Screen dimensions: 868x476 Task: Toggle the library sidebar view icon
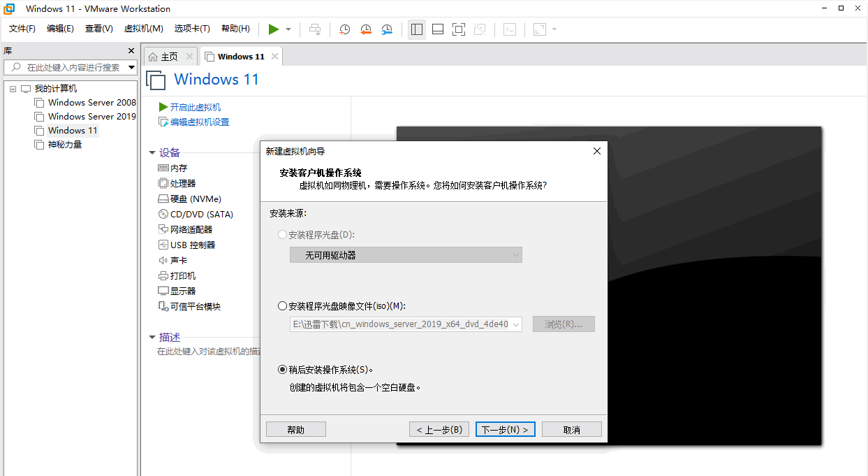click(x=417, y=29)
